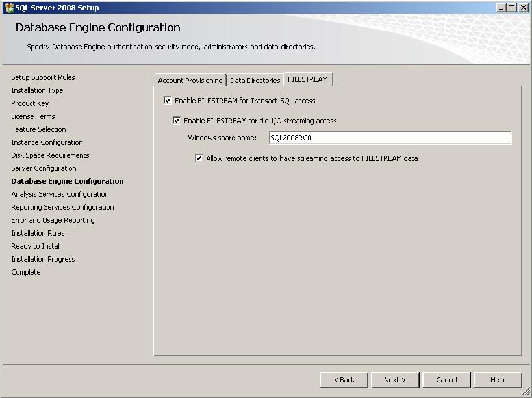The image size is (532, 398).
Task: Click Feature Selection step in sidebar
Action: [39, 129]
